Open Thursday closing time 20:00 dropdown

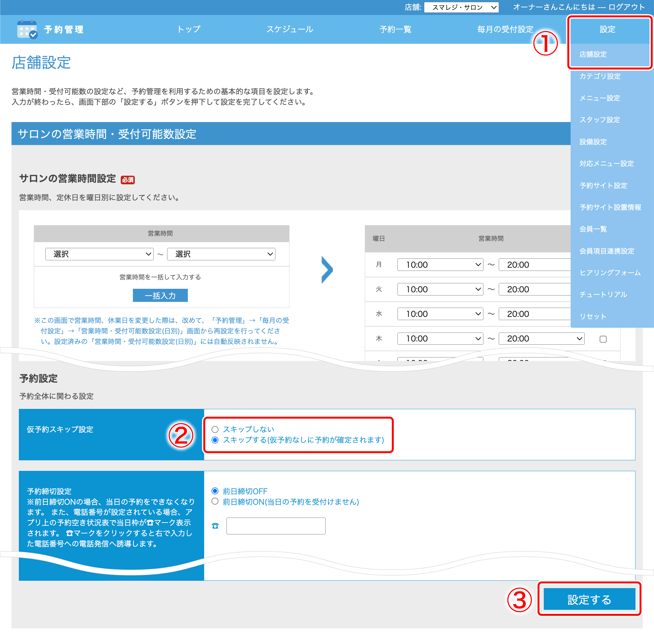pyautogui.click(x=541, y=339)
